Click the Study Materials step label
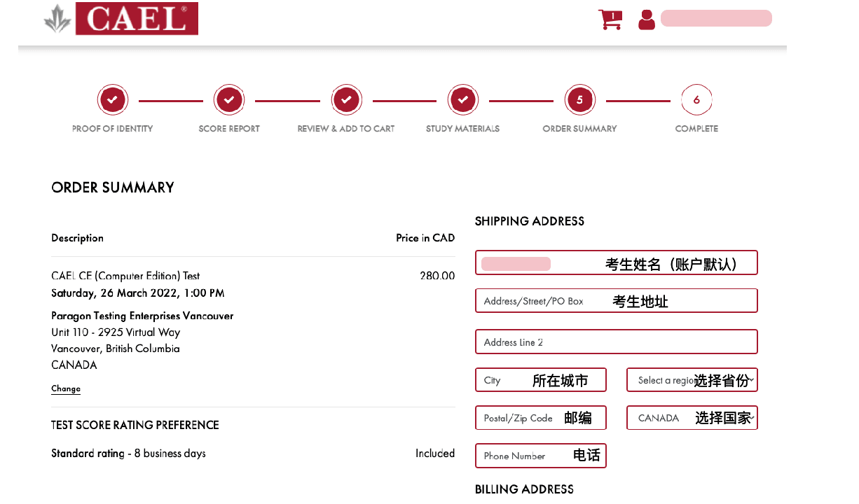859x504 pixels. (x=462, y=129)
